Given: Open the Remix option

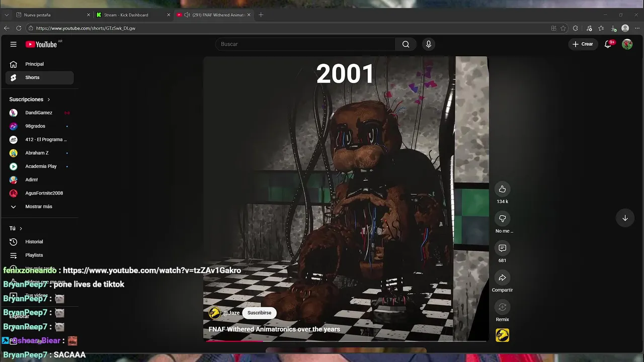Looking at the screenshot, I should pyautogui.click(x=502, y=307).
